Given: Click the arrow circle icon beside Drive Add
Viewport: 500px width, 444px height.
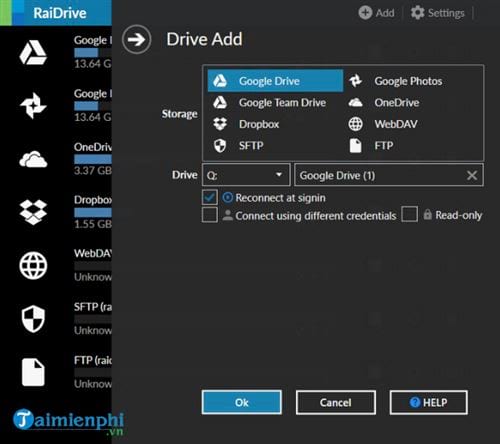Looking at the screenshot, I should coord(136,40).
